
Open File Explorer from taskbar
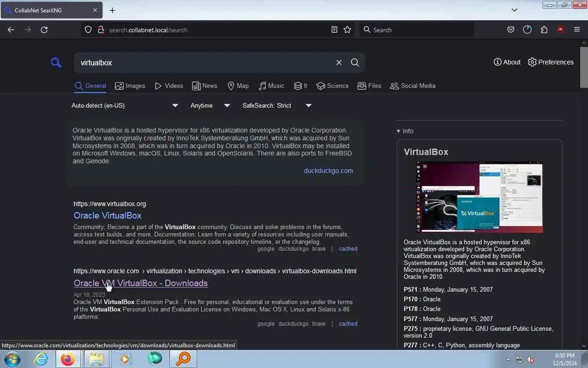coord(96,359)
